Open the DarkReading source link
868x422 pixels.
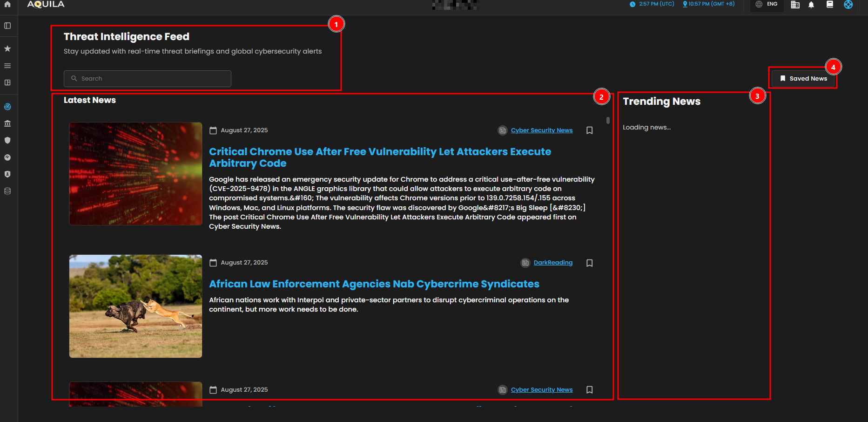pos(552,263)
